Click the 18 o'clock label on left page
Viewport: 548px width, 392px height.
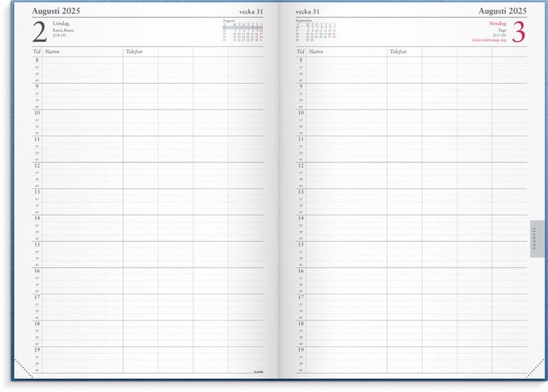tap(36, 323)
